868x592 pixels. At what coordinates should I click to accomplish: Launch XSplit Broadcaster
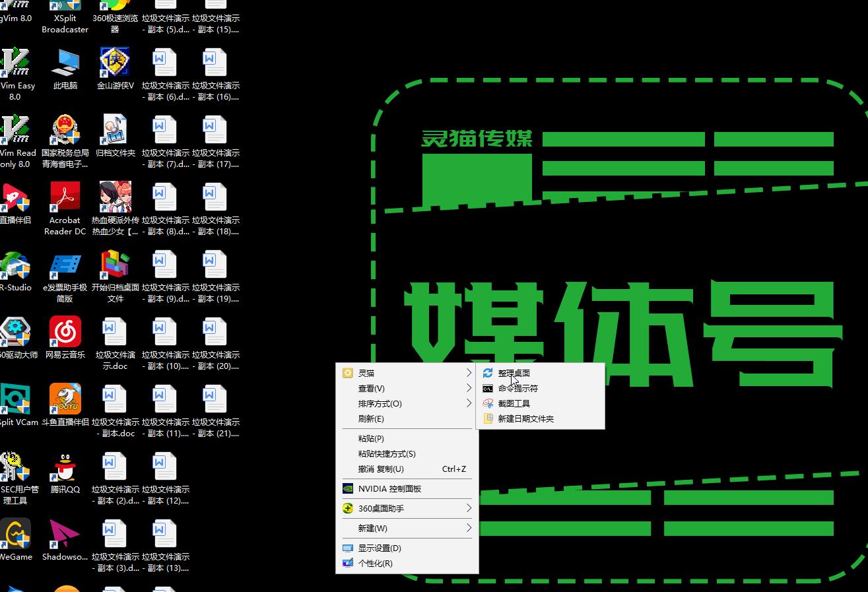click(64, 8)
